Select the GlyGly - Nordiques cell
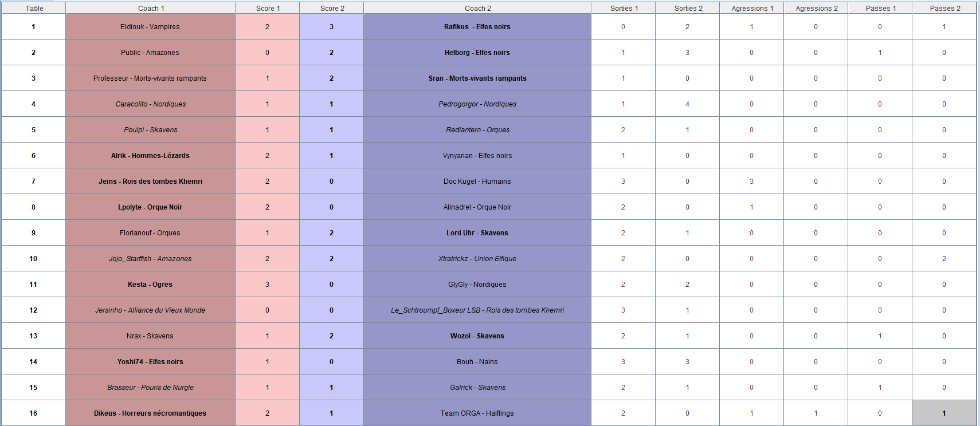 point(477,285)
